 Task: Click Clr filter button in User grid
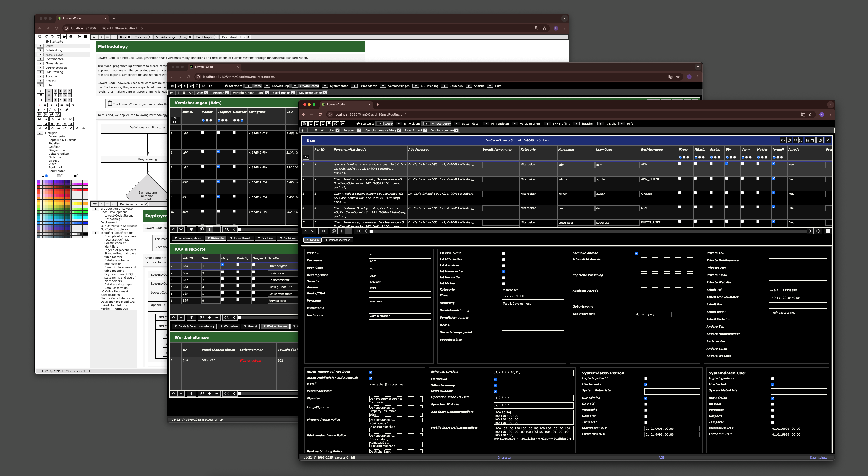[x=306, y=157]
